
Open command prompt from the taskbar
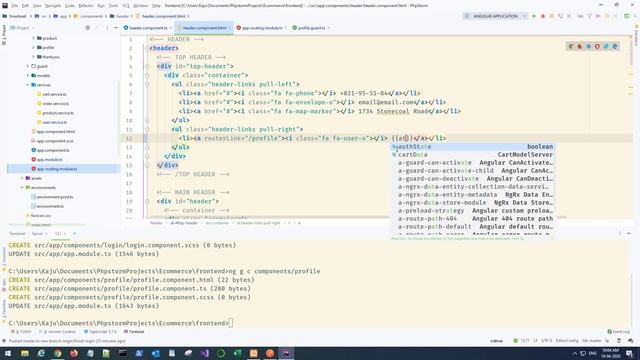(x=122, y=353)
